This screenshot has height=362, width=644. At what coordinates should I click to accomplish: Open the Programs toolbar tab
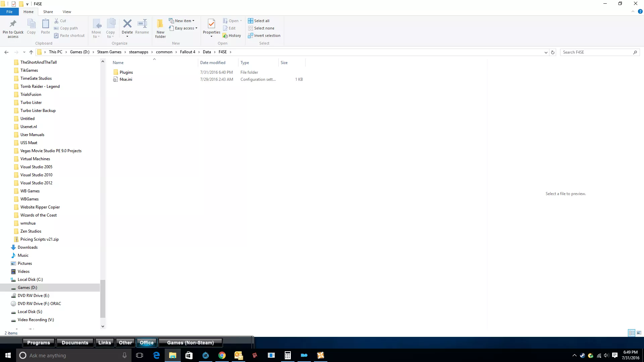point(39,343)
